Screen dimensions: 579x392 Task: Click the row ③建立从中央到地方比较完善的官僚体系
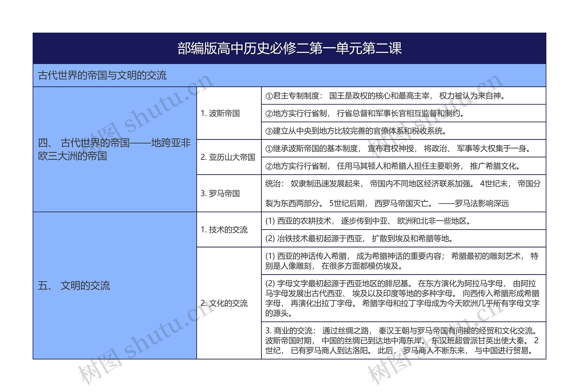(x=404, y=131)
